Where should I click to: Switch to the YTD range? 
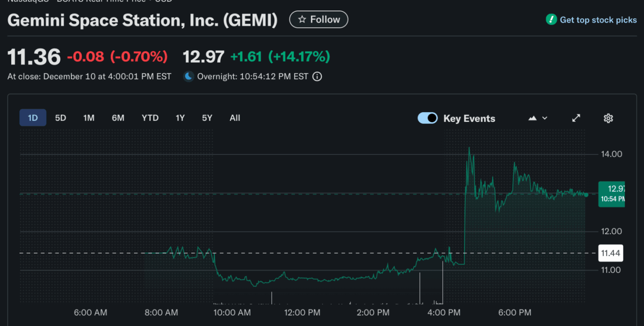(x=150, y=118)
